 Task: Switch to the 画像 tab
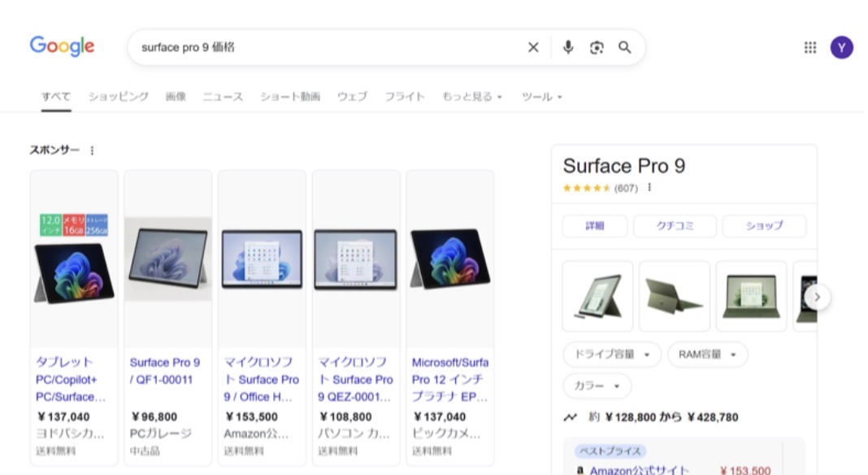tap(176, 96)
